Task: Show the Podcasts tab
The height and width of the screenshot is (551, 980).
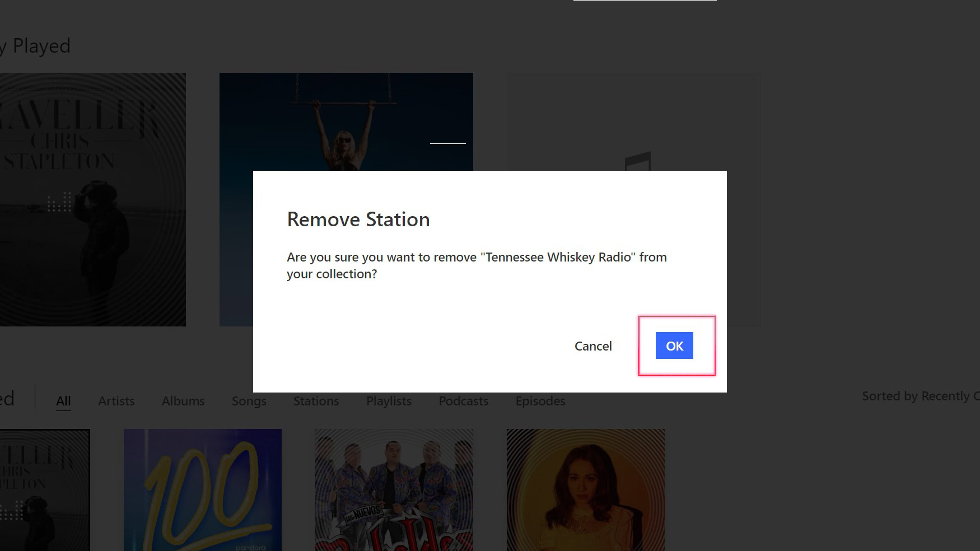Action: (x=464, y=401)
